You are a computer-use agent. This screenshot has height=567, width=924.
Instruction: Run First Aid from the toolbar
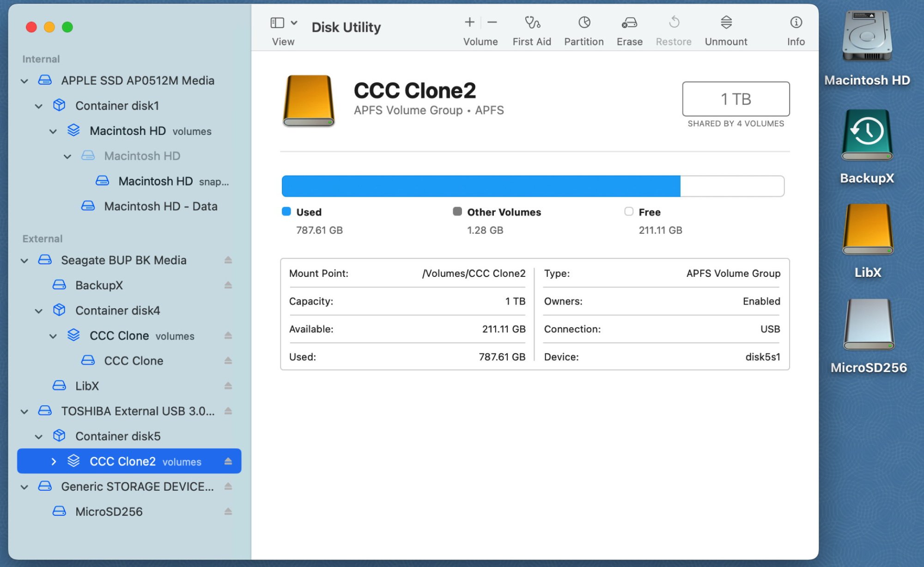click(x=532, y=23)
